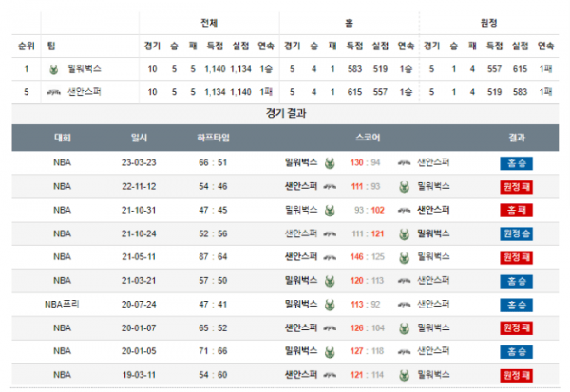This screenshot has height=392, width=570.
Task: Click the Spurs logo in the rank 5 standings row
Action: tap(54, 92)
